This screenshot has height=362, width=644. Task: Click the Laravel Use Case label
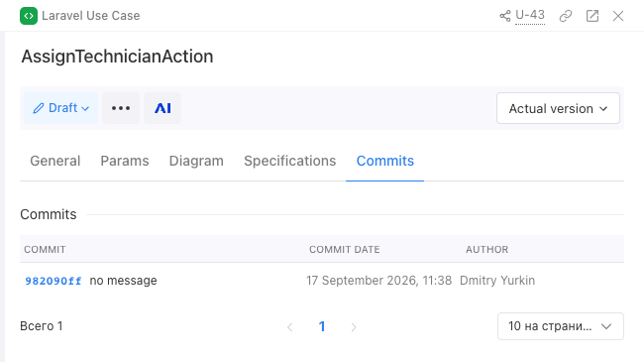pyautogui.click(x=91, y=16)
